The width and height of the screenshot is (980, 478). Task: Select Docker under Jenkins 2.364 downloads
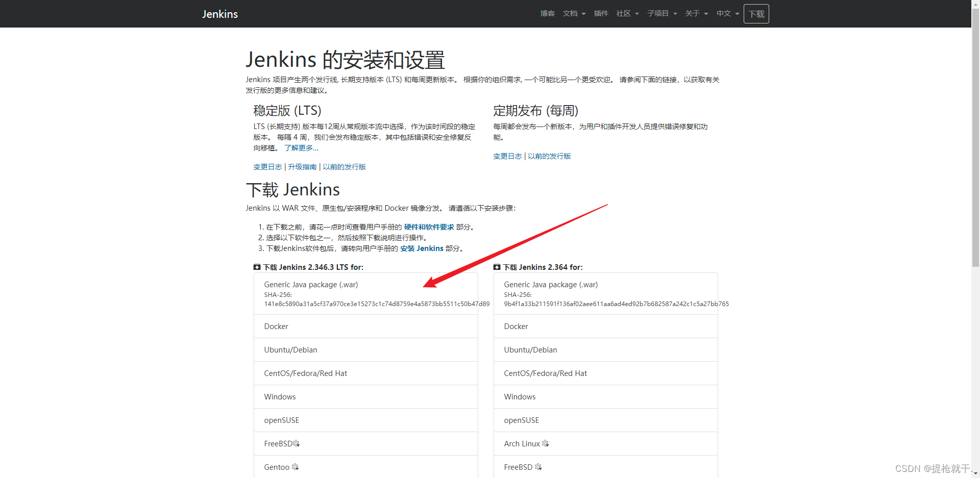[606, 326]
